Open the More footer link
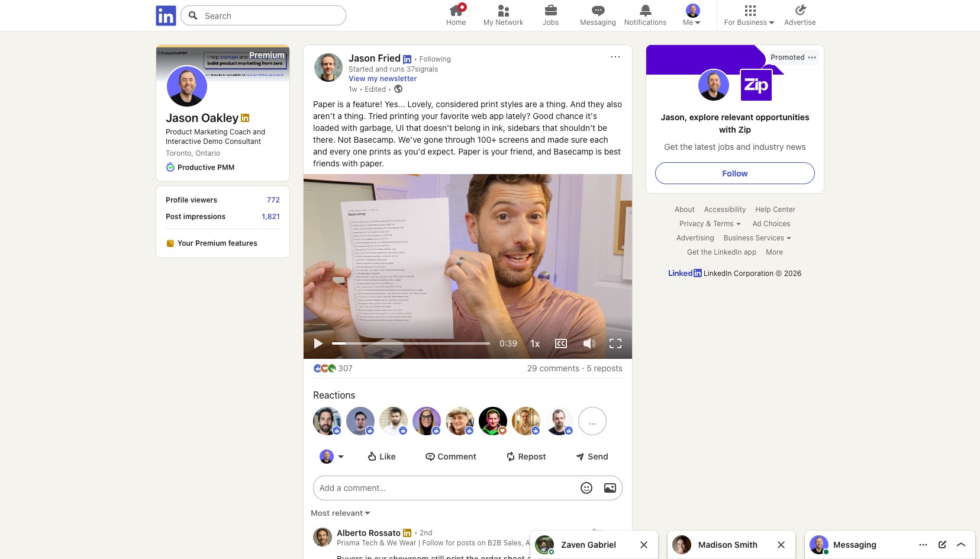 [x=774, y=252]
